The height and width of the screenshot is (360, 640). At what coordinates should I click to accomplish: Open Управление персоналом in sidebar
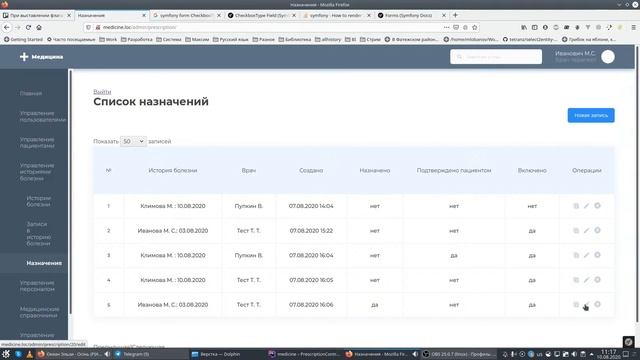37,286
